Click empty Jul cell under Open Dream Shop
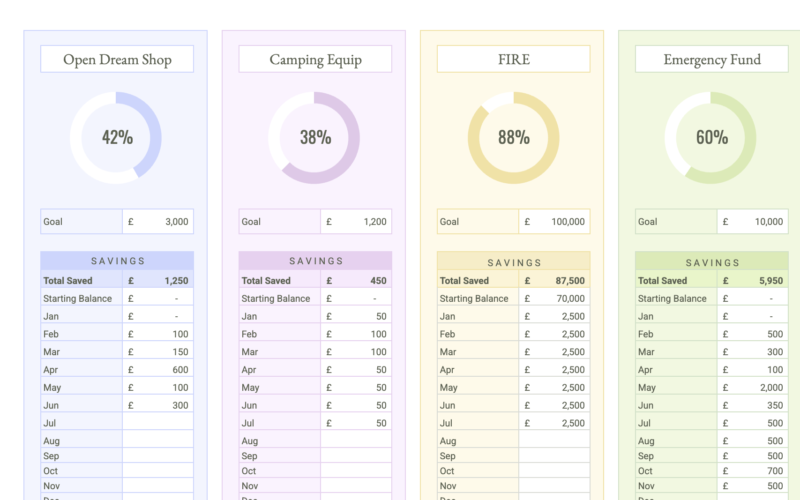Viewport: 800px width, 500px height. coord(158,423)
